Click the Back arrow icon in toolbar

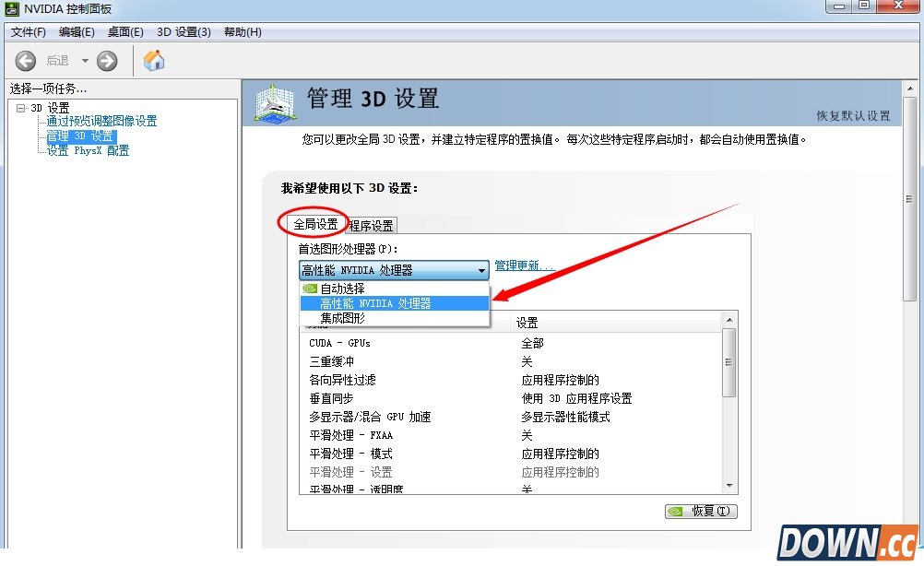[x=26, y=61]
